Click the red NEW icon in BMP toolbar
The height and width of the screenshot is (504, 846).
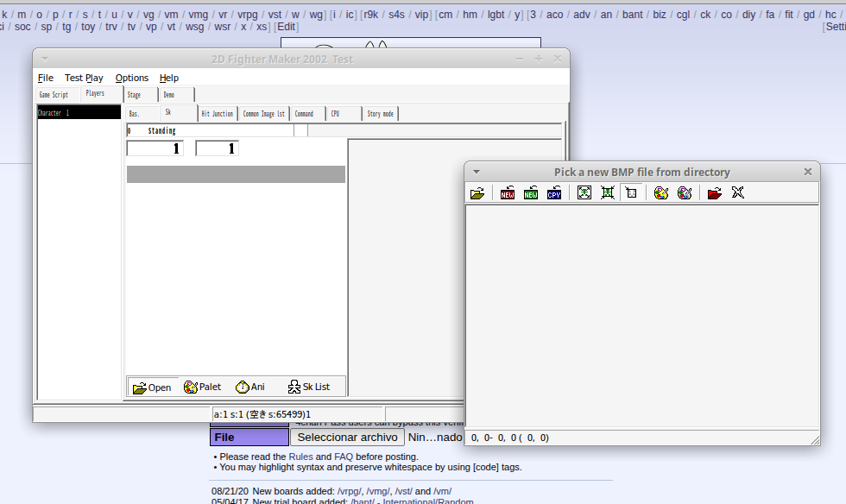[x=508, y=192]
